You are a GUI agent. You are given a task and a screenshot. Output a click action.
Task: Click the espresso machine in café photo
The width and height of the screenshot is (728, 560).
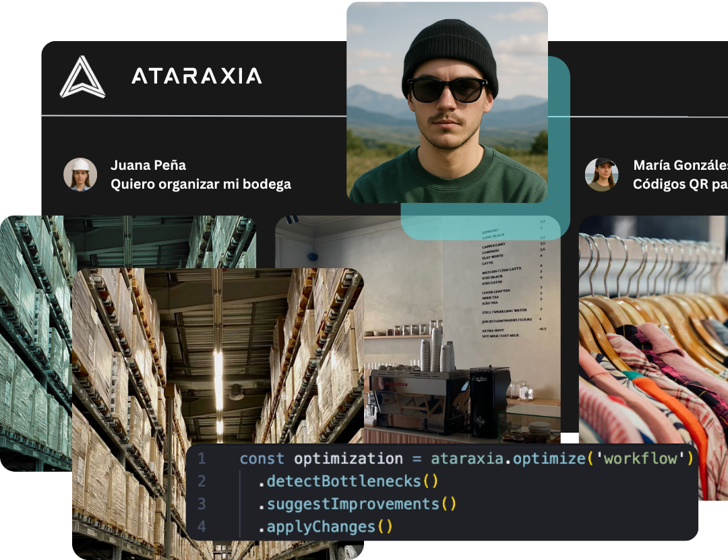coord(418,398)
